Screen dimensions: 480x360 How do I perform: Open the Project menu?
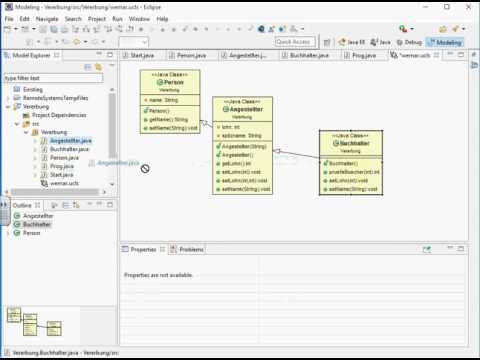[x=97, y=19]
